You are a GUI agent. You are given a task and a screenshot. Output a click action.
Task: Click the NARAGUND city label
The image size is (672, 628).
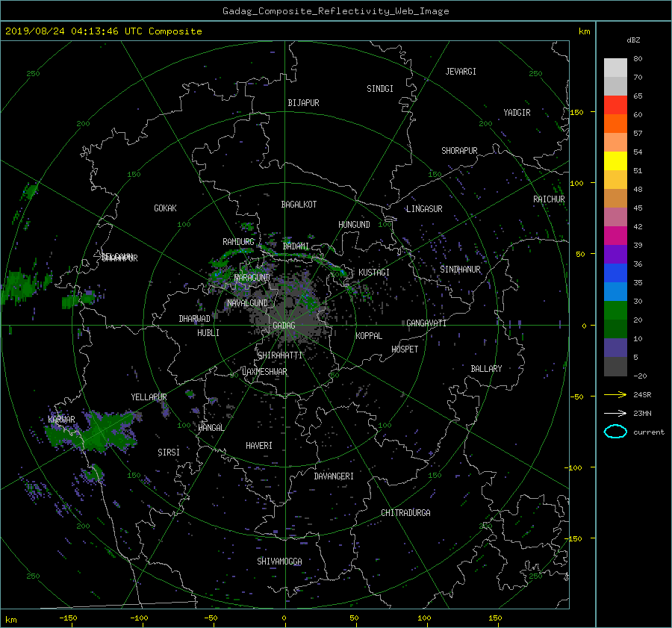[252, 278]
